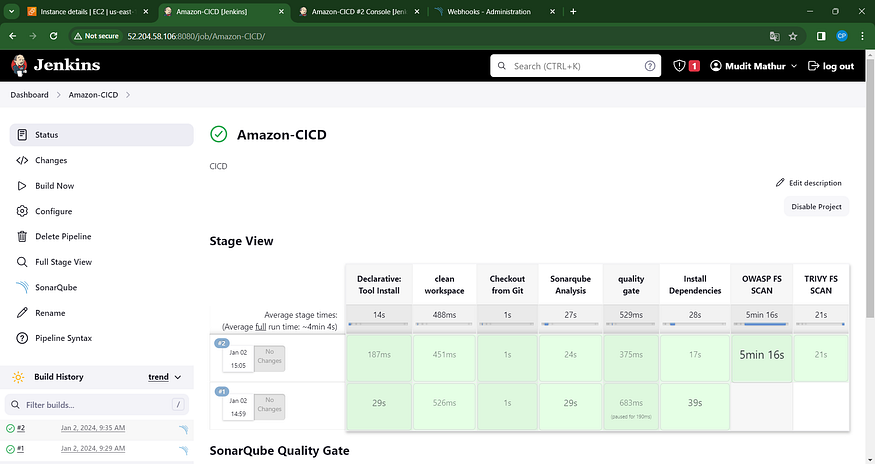Click the Configure gear icon
875x464 pixels.
click(x=22, y=211)
